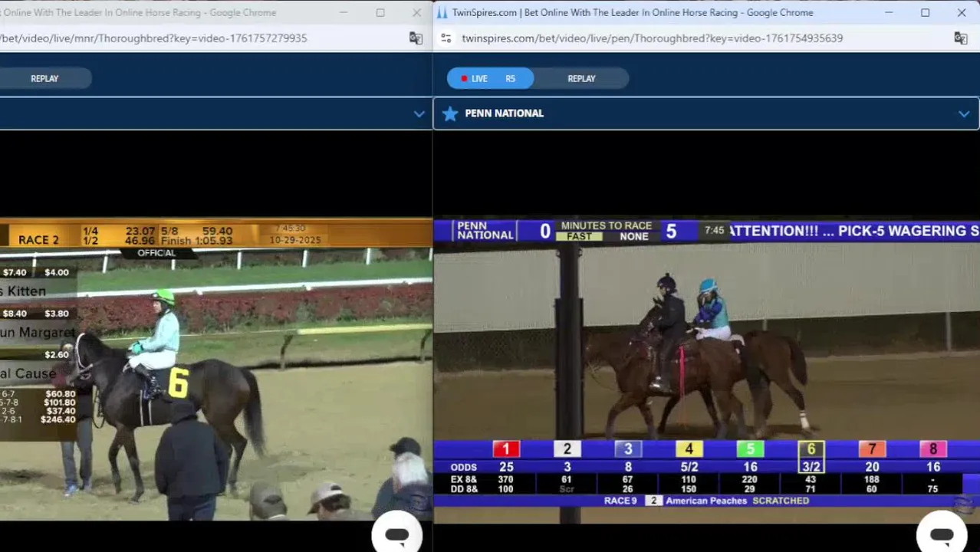
Task: Click horse number 4 in odds board
Action: point(689,449)
